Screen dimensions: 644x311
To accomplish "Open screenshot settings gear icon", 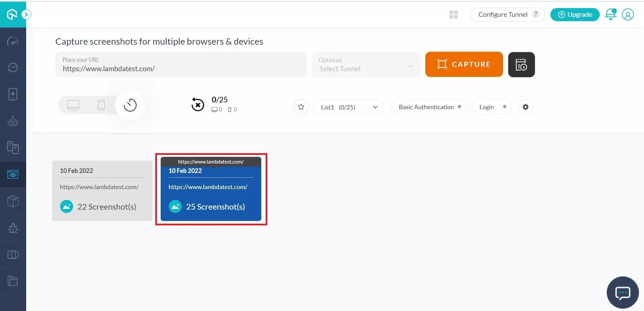I will 525,107.
